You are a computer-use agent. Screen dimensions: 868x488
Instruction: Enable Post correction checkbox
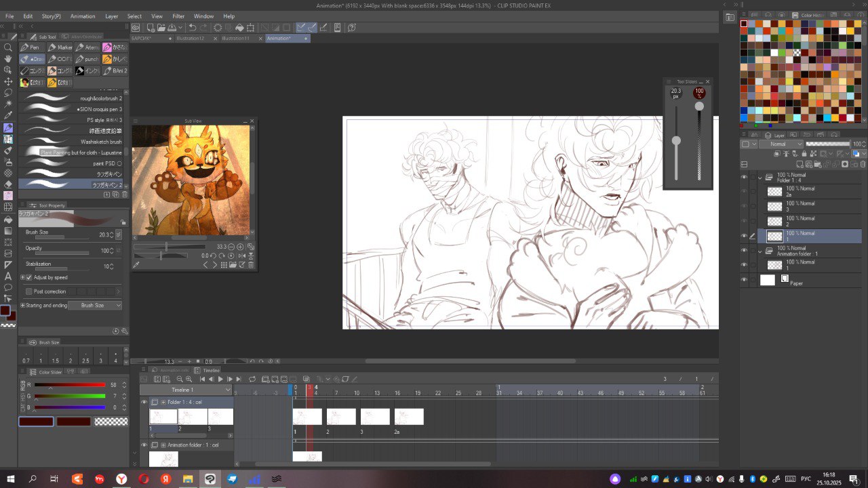pos(28,291)
